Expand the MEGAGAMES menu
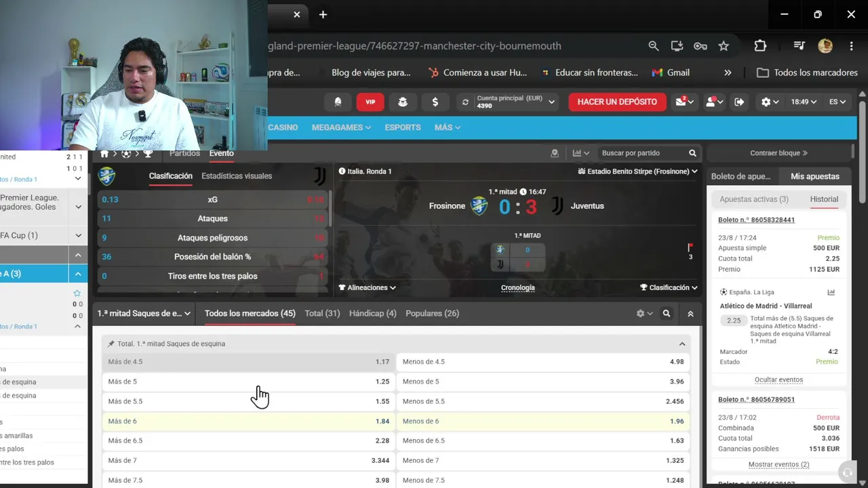Image resolution: width=868 pixels, height=488 pixels. [x=341, y=127]
